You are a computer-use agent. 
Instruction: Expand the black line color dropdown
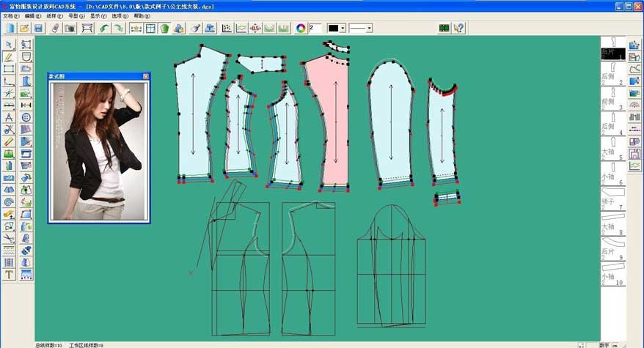click(x=343, y=28)
